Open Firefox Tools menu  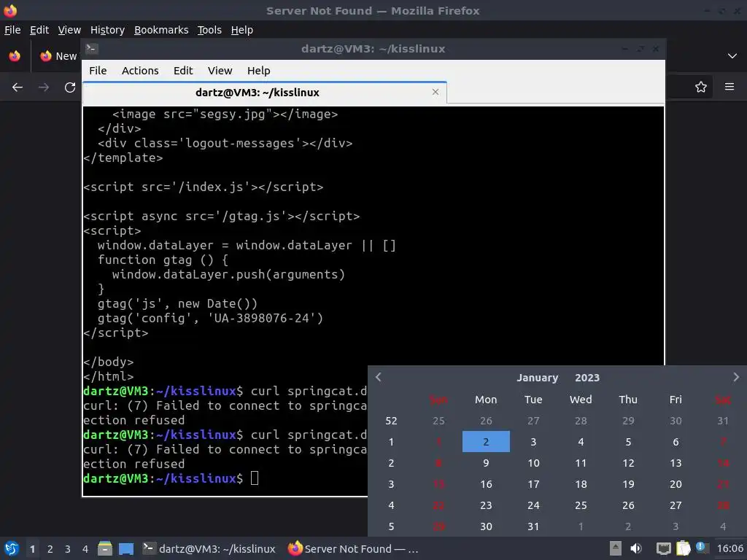(x=209, y=30)
